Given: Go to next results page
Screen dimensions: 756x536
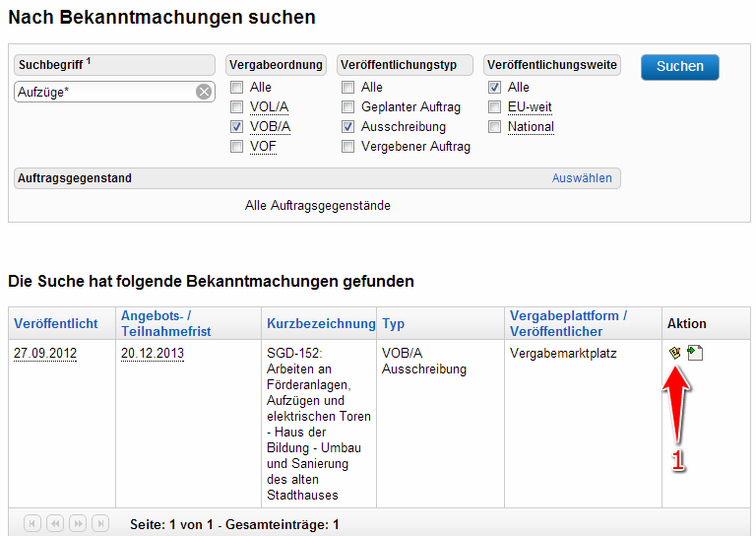Looking at the screenshot, I should (x=78, y=523).
